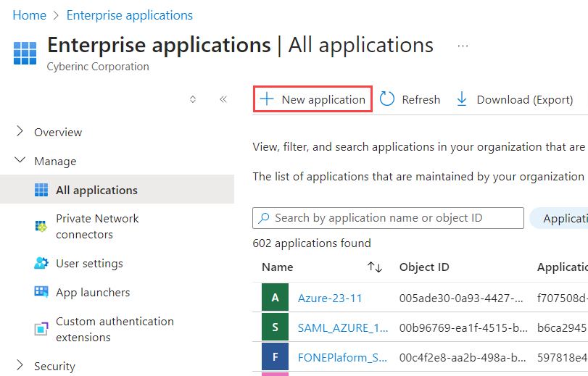The height and width of the screenshot is (376, 588).
Task: Click the Private Network connectors icon
Action: click(x=41, y=226)
